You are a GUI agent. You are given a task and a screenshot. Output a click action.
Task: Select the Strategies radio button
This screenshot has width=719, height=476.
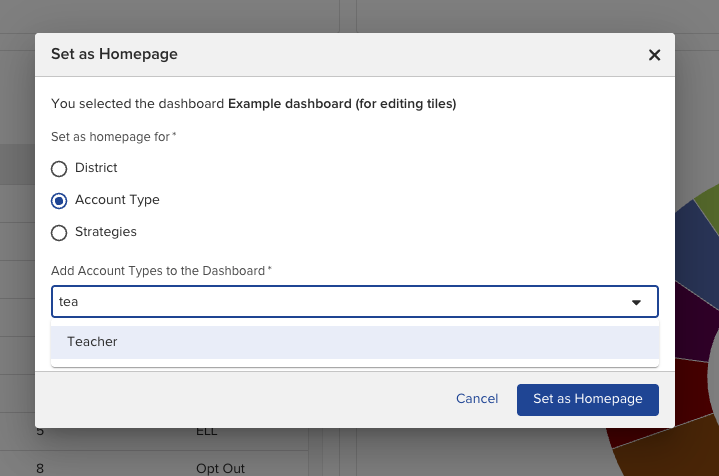pos(59,233)
